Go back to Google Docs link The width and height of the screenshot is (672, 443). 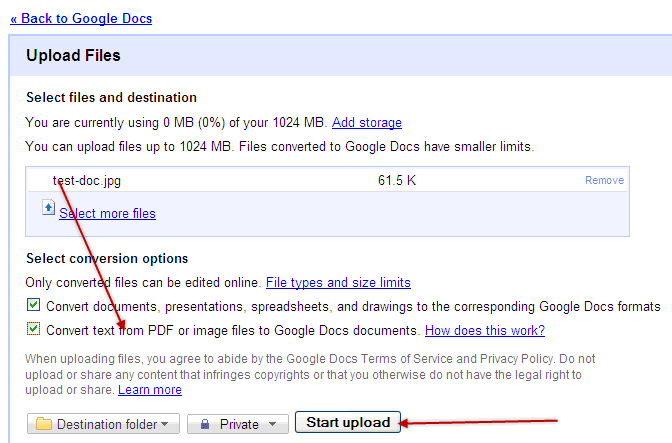tap(81, 18)
